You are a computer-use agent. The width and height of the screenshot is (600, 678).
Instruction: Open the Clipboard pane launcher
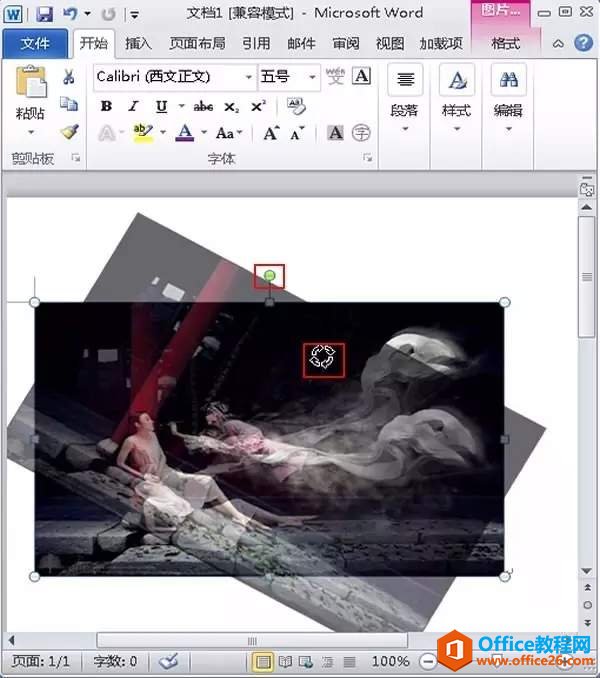coord(76,158)
